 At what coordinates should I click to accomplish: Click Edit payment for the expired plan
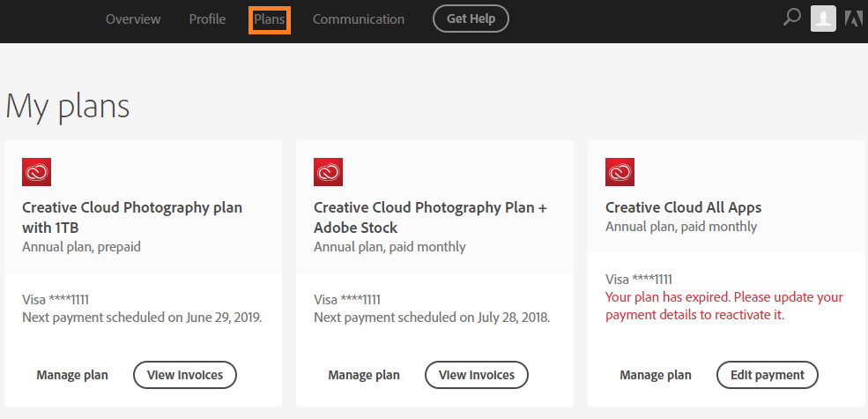768,375
